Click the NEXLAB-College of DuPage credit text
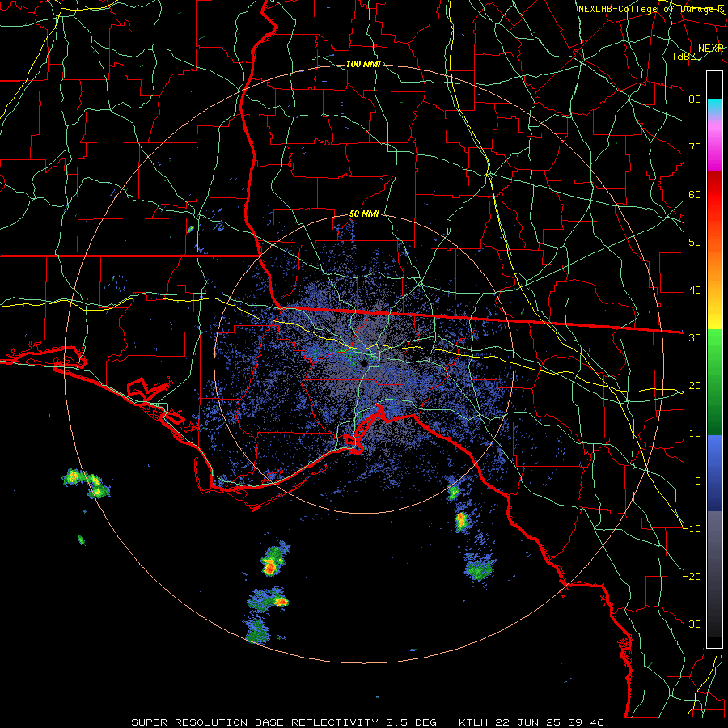 pyautogui.click(x=650, y=9)
